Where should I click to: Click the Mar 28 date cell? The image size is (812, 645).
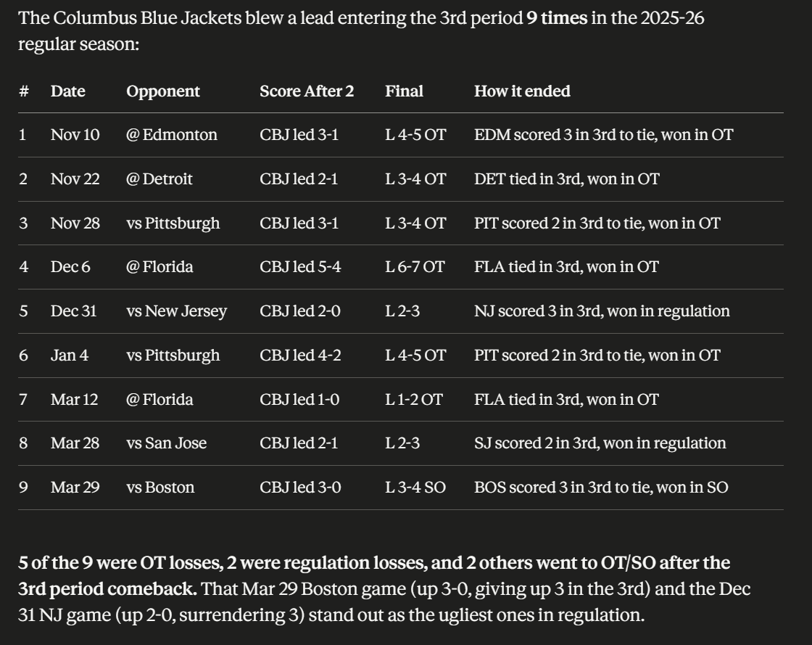75,443
